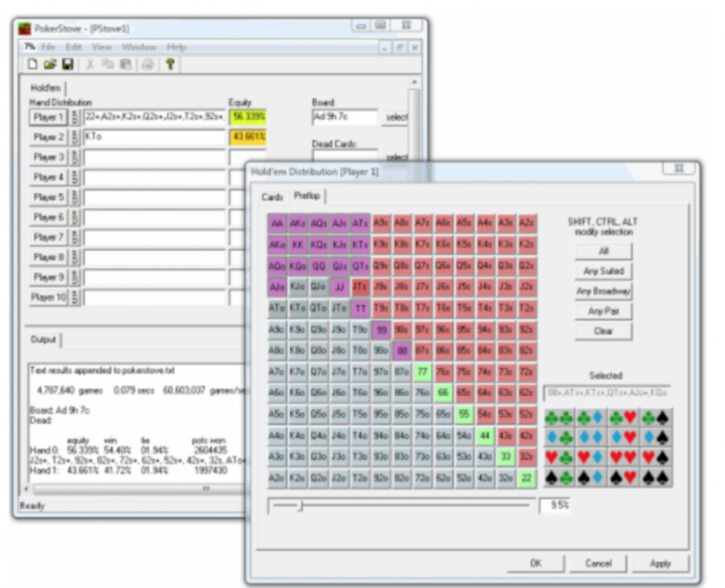Switch to the Cards tab
This screenshot has width=725, height=588.
[274, 195]
